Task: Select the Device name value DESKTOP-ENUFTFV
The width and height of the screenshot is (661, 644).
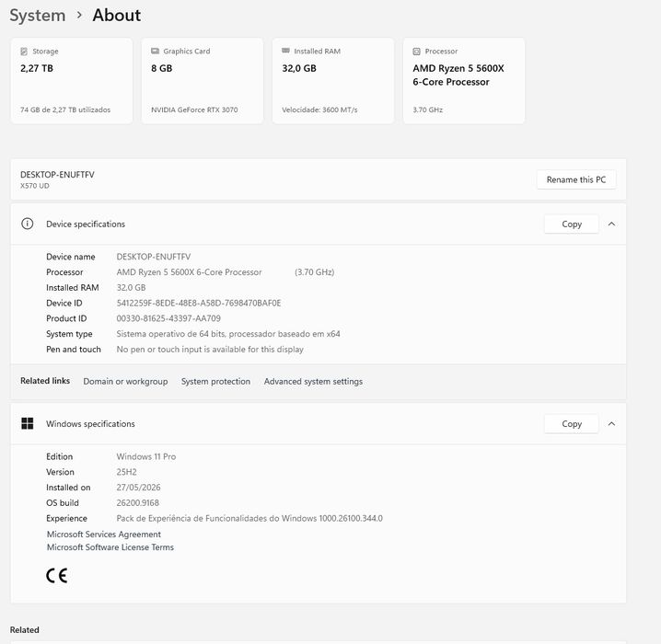Action: 154,257
